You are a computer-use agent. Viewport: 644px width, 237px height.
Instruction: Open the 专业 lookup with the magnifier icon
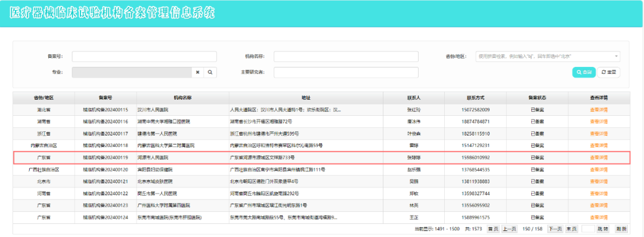click(210, 72)
